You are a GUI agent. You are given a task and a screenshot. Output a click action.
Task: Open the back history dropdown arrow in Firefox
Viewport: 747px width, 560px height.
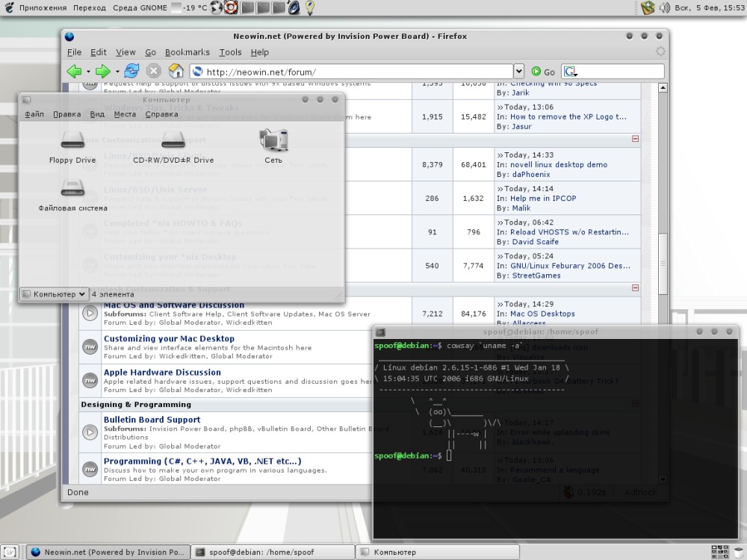click(x=88, y=72)
